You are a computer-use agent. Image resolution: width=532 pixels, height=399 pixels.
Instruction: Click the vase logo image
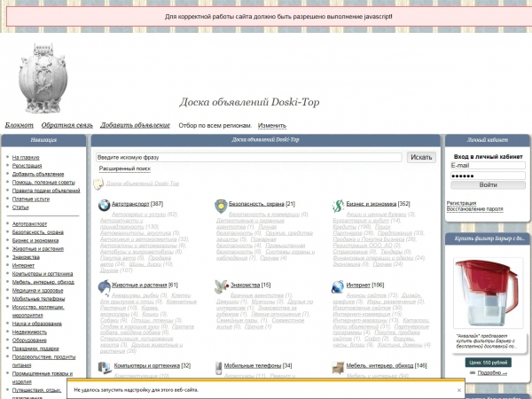[43, 78]
